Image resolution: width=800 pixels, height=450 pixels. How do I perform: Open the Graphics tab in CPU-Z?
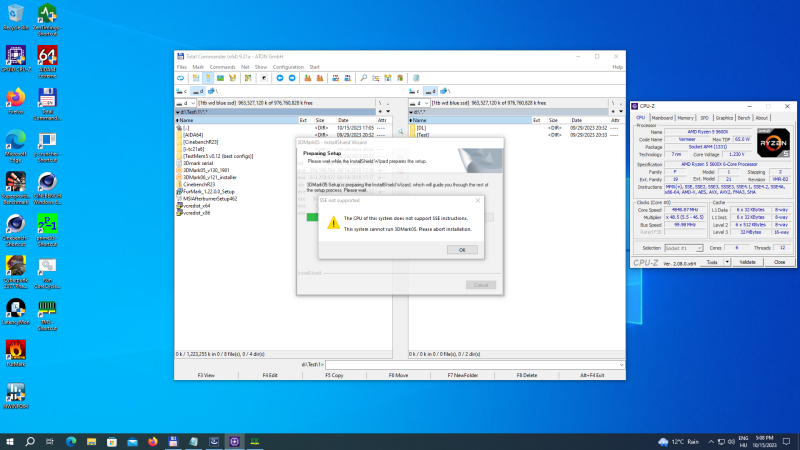724,118
